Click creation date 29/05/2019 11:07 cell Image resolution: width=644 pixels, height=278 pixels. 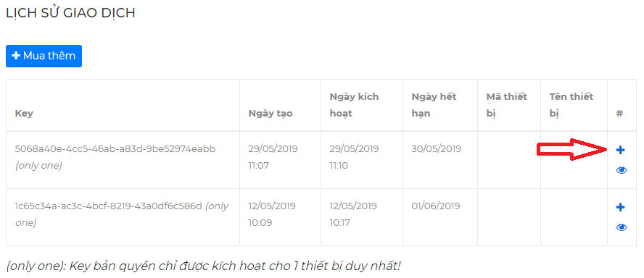tap(273, 157)
